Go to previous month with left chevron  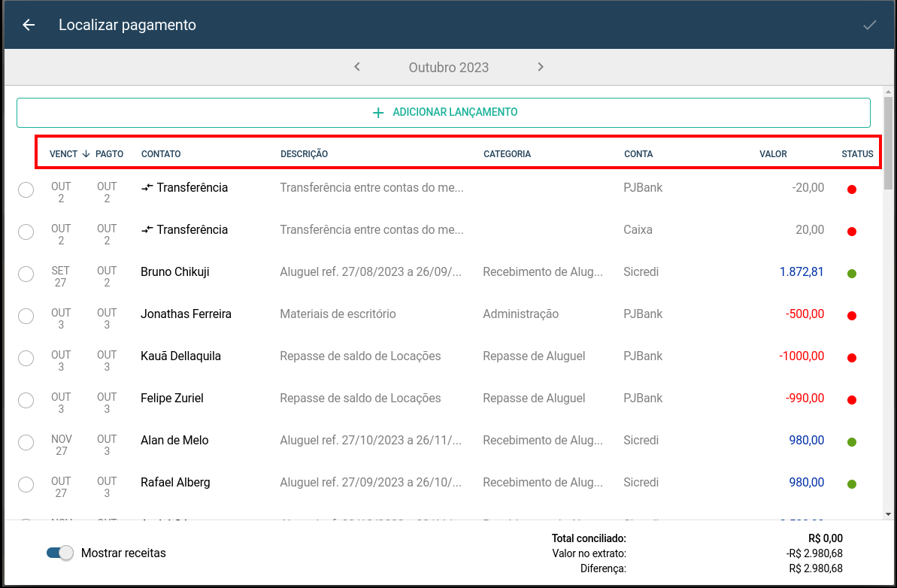pyautogui.click(x=357, y=67)
